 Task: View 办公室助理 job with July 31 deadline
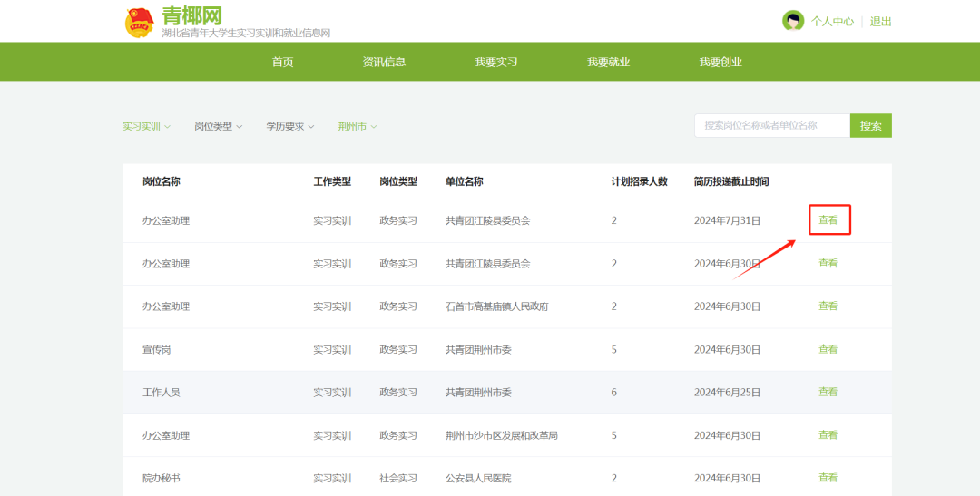tap(828, 220)
